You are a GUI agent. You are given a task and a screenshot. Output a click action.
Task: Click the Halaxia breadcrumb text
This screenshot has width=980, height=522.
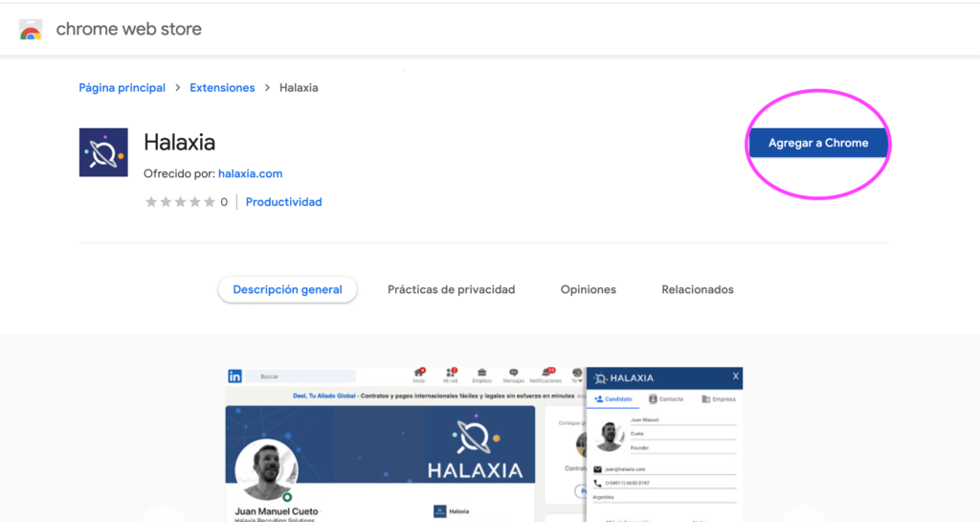(x=299, y=88)
